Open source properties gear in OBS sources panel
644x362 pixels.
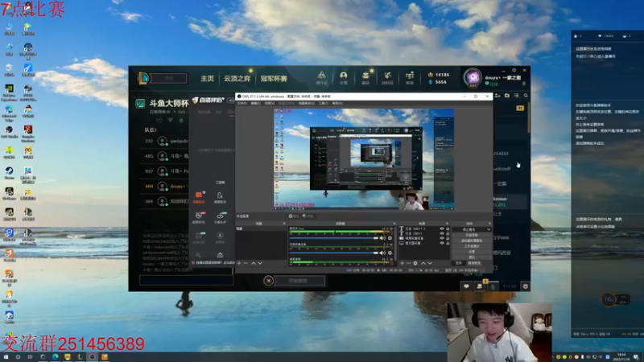click(415, 263)
